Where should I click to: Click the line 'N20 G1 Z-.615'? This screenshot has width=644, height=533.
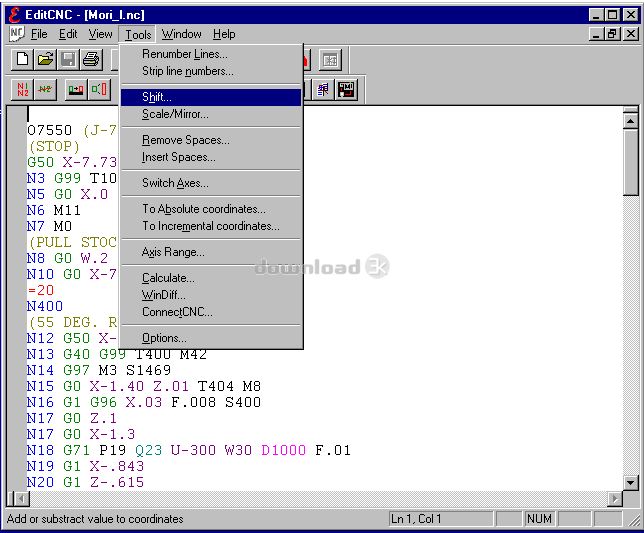[85, 482]
